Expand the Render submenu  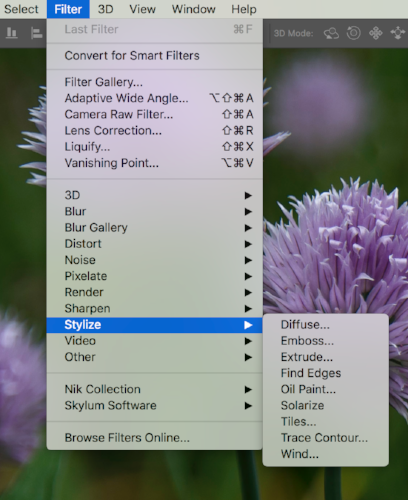click(x=155, y=292)
